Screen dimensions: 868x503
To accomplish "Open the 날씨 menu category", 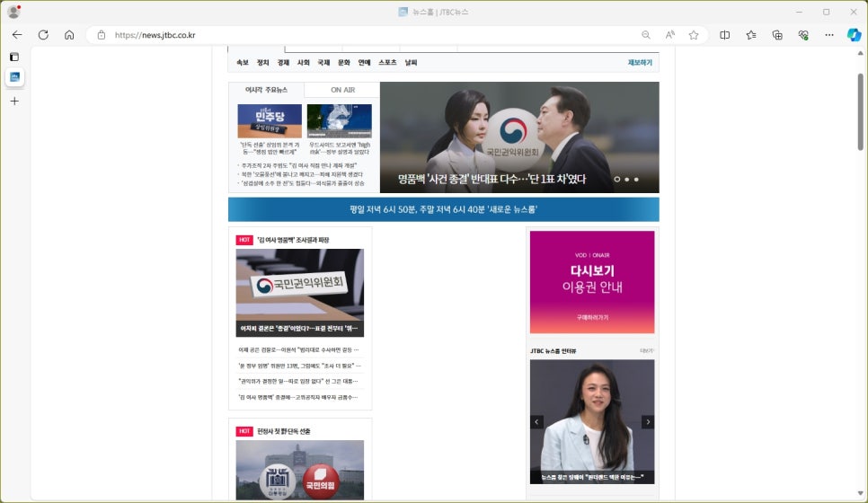I will tap(411, 63).
